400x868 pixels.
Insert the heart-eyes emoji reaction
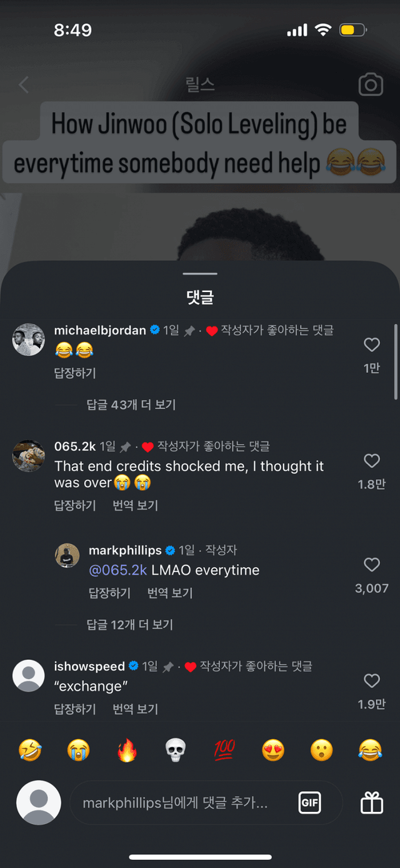273,750
